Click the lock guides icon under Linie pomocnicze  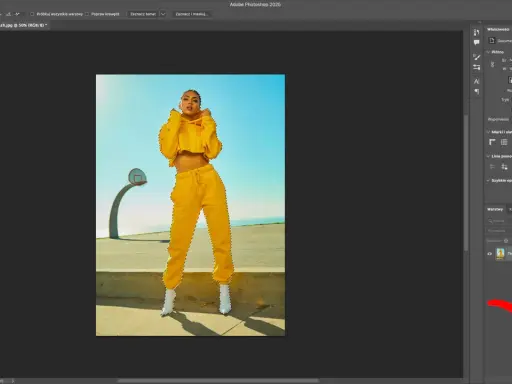504,167
